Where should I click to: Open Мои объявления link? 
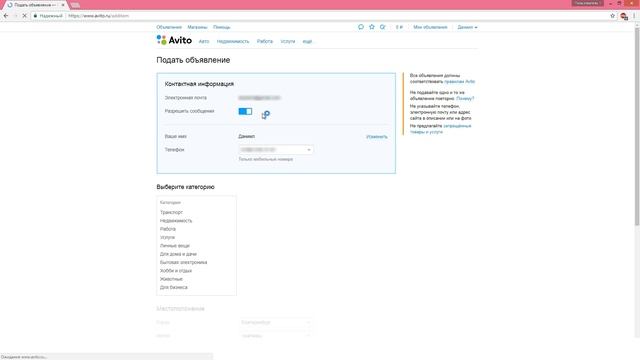(430, 27)
